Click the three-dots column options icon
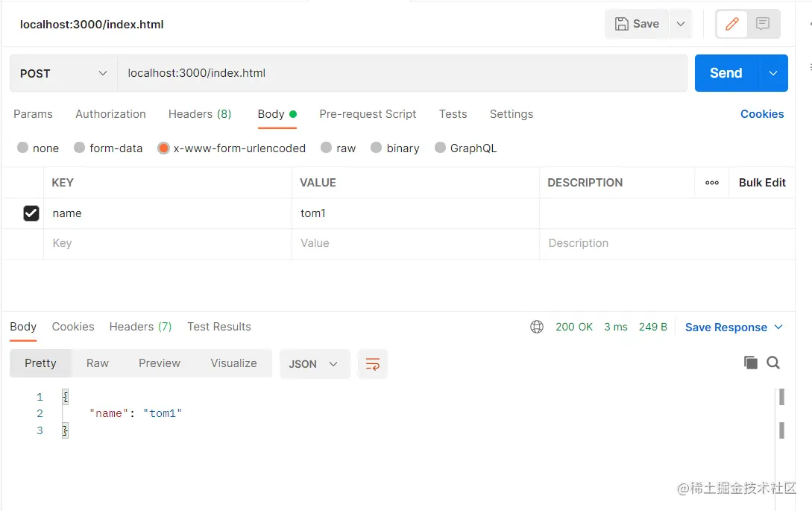The width and height of the screenshot is (812, 511). pos(712,183)
